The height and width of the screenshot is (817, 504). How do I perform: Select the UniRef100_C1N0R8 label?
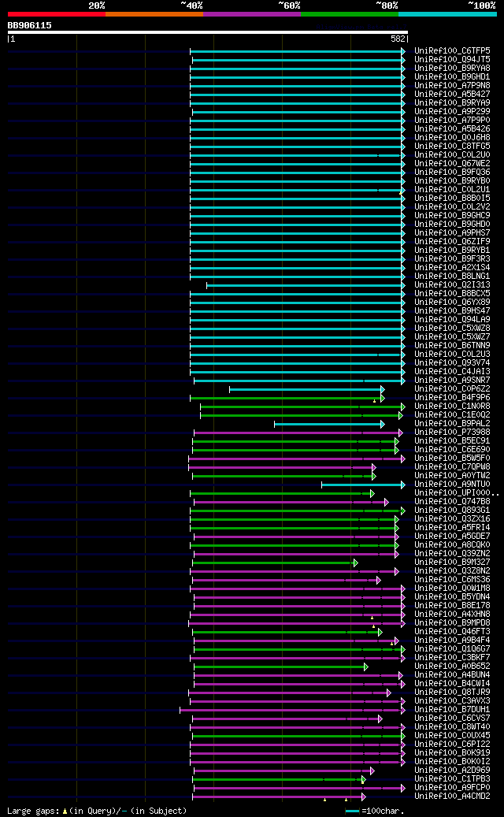[452, 406]
